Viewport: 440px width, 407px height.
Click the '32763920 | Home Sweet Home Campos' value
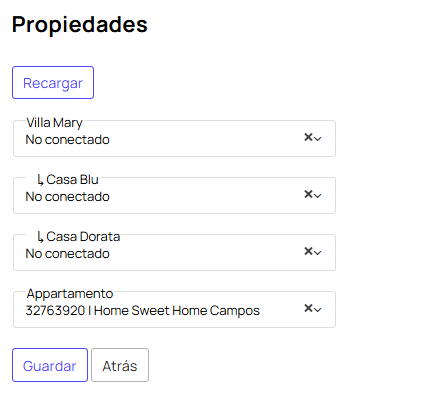coord(143,311)
